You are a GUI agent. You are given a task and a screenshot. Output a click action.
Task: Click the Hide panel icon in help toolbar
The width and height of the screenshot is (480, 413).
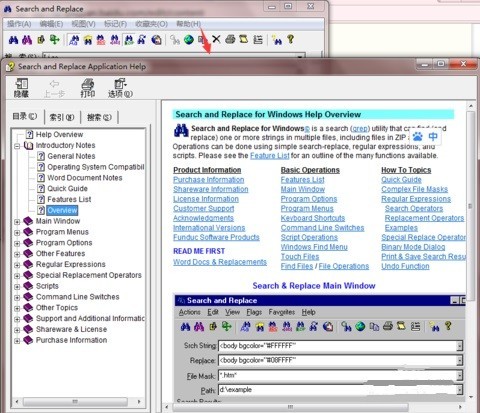(22, 88)
